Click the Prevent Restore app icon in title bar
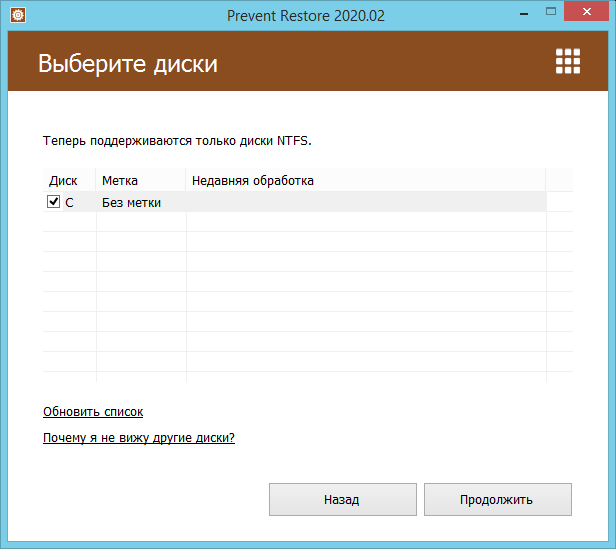The height and width of the screenshot is (549, 616). (x=18, y=15)
